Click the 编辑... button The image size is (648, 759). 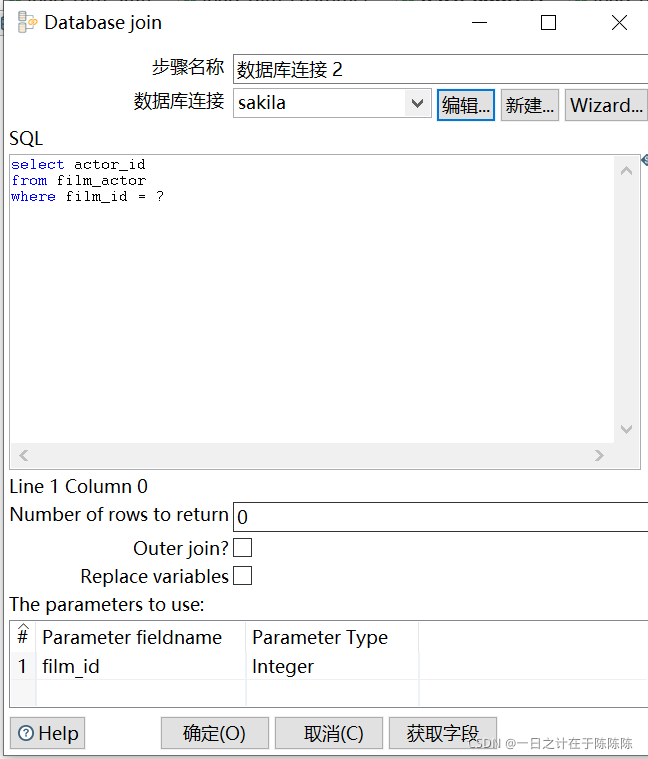(466, 105)
